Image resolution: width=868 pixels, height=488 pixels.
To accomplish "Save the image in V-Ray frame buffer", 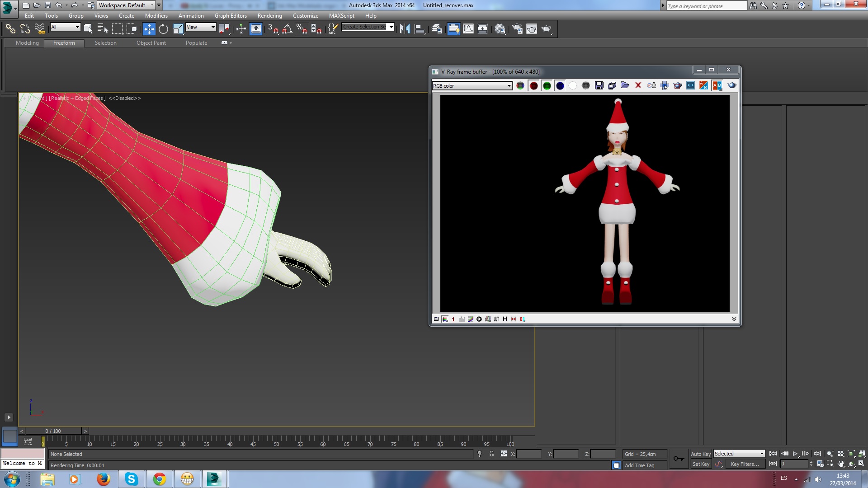I will coord(599,85).
